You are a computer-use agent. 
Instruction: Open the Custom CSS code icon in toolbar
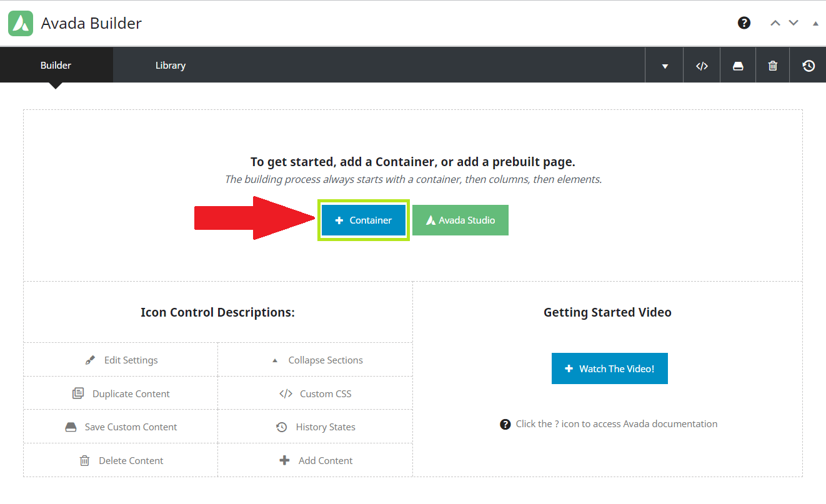pyautogui.click(x=702, y=66)
